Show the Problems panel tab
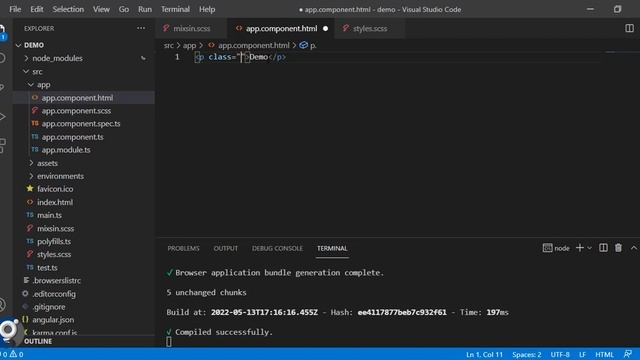 pos(183,248)
